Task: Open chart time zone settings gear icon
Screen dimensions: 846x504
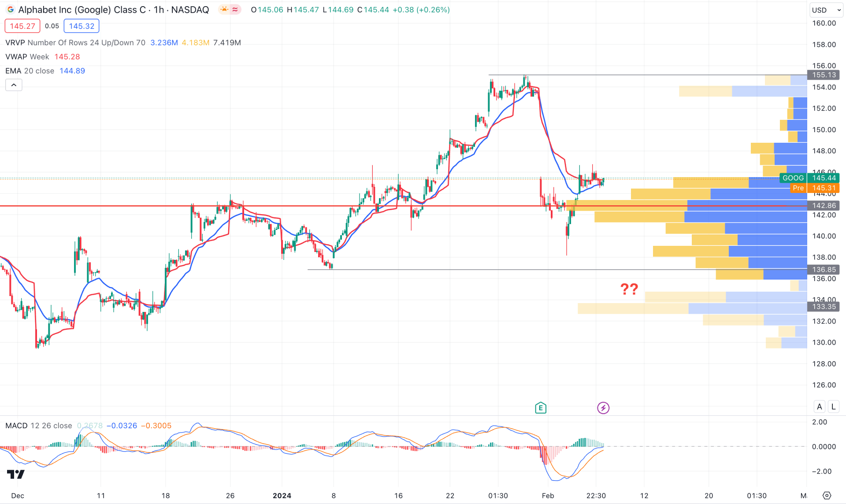Action: click(x=827, y=496)
